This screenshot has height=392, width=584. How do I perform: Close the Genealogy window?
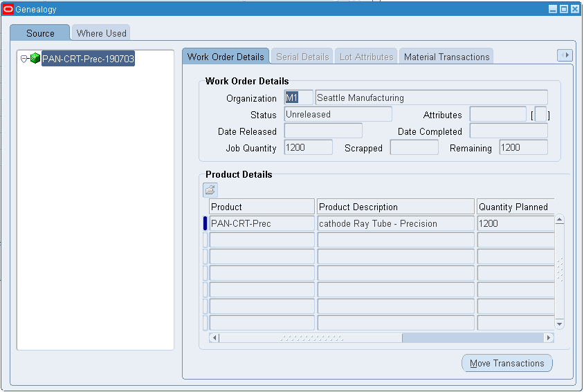pos(575,9)
